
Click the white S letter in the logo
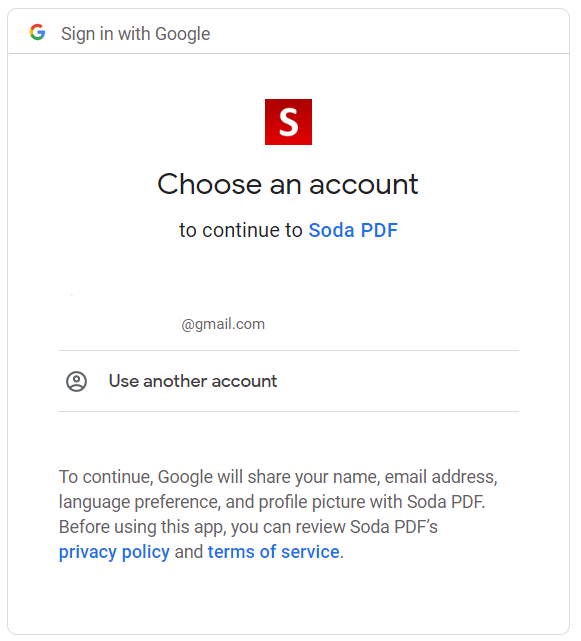point(289,122)
